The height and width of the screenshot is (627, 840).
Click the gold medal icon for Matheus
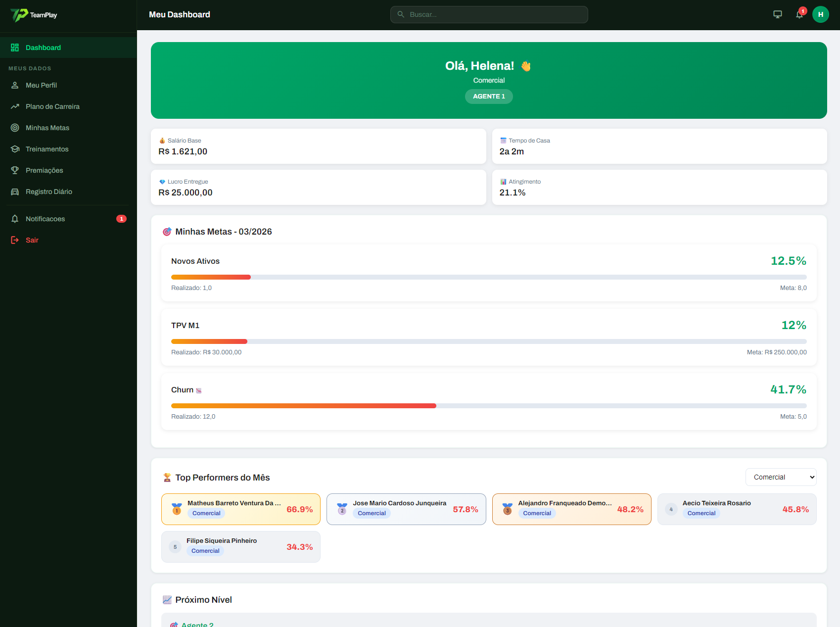(177, 509)
